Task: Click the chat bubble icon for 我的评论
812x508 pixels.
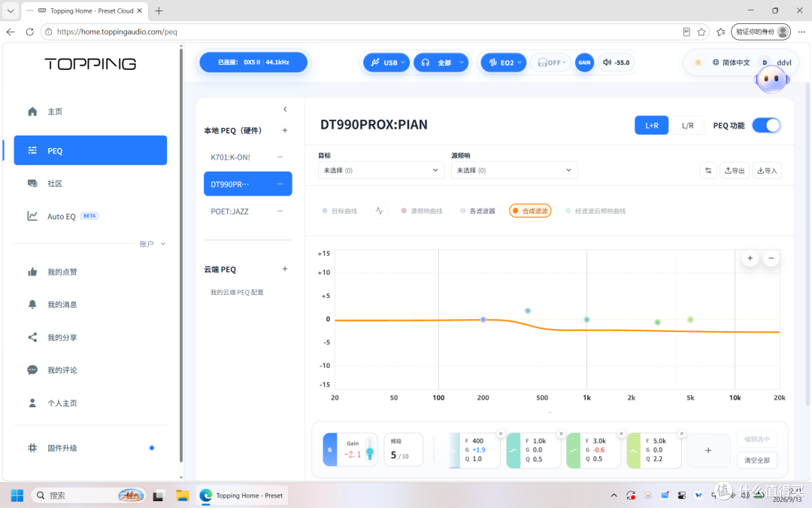Action: [32, 370]
